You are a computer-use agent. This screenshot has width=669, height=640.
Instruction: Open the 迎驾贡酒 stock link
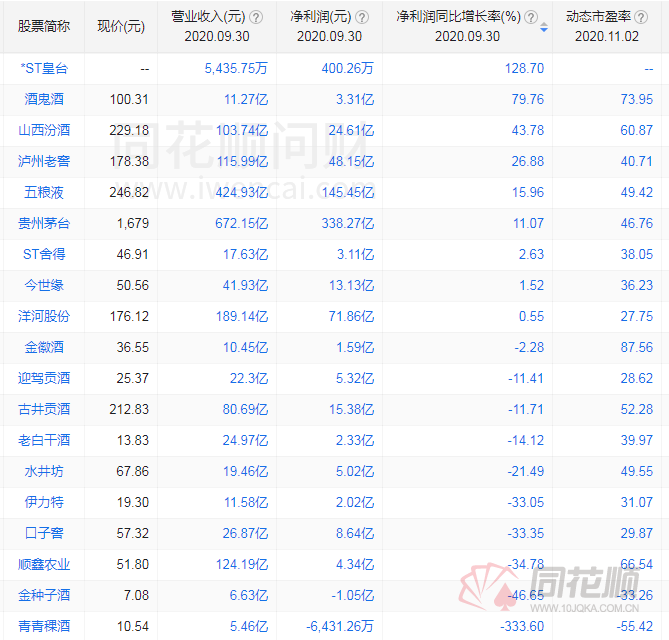click(x=44, y=378)
